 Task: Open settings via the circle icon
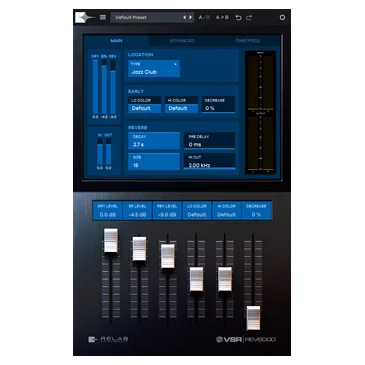click(x=282, y=17)
